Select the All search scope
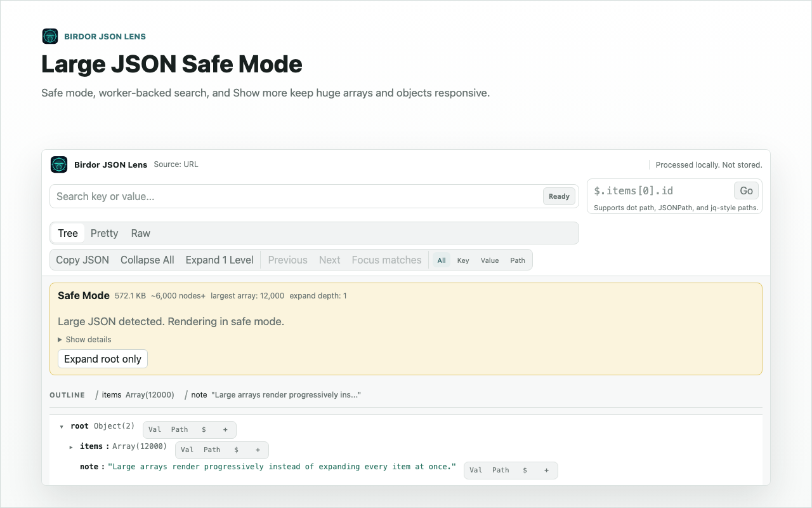This screenshot has width=812, height=508. pyautogui.click(x=442, y=260)
